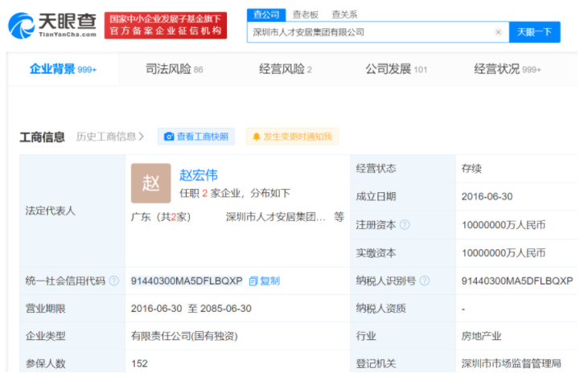Click the TianYanCha logo

(x=52, y=25)
